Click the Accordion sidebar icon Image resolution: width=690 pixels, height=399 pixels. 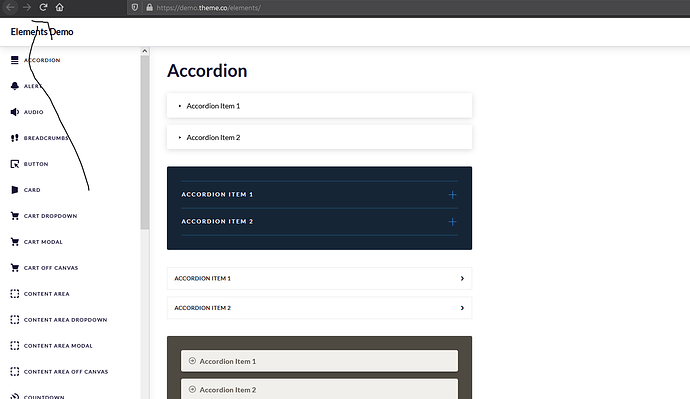(x=15, y=60)
